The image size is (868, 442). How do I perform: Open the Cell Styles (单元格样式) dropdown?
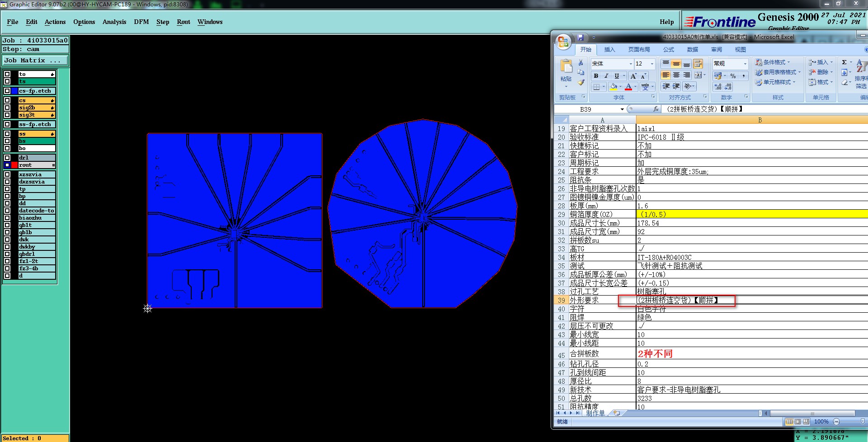click(775, 82)
